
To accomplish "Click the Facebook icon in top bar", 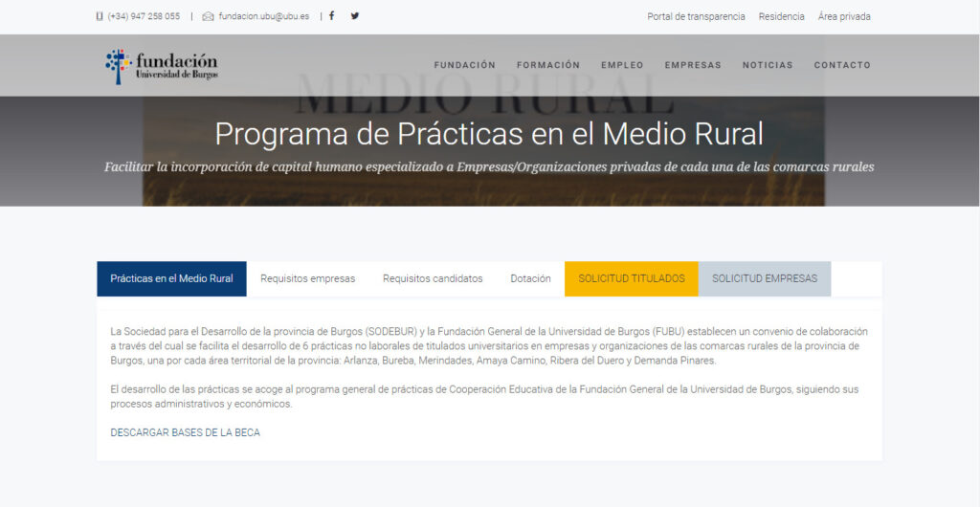I will click(332, 16).
